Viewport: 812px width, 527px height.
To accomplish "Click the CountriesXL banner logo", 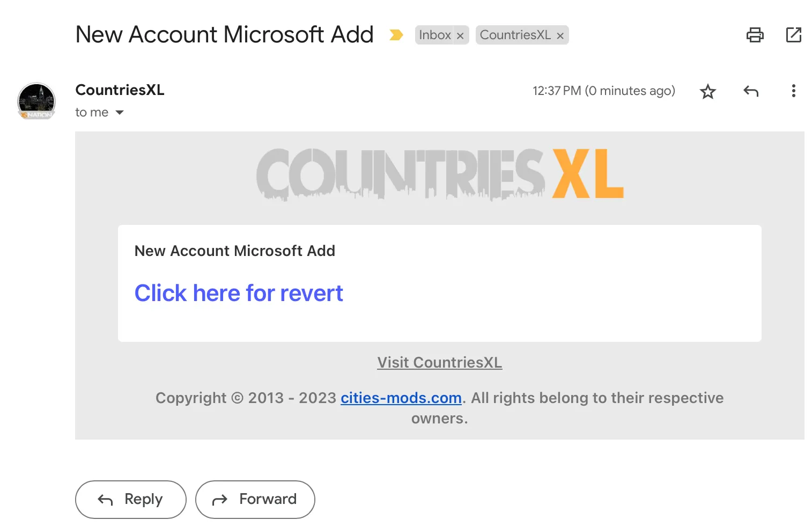I will 439,174.
